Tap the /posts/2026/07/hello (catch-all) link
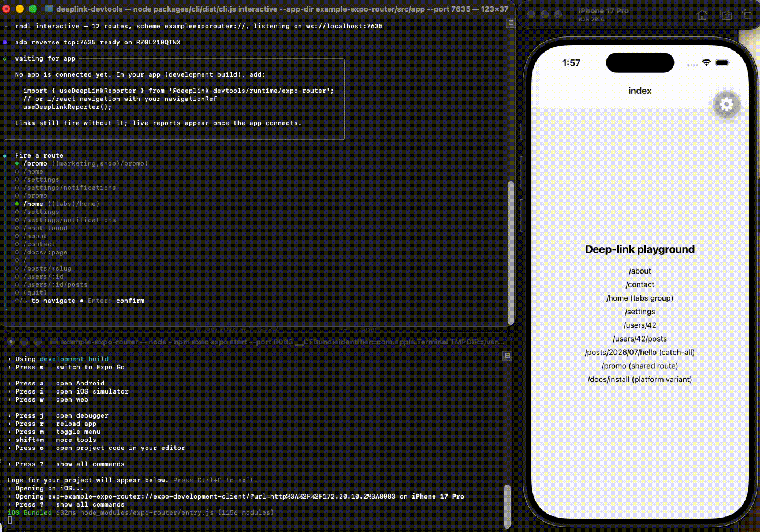This screenshot has height=532, width=760. click(640, 353)
